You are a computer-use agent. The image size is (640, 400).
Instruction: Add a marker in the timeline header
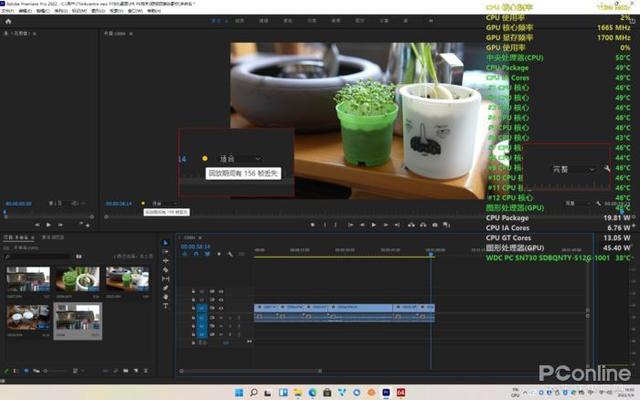click(219, 254)
